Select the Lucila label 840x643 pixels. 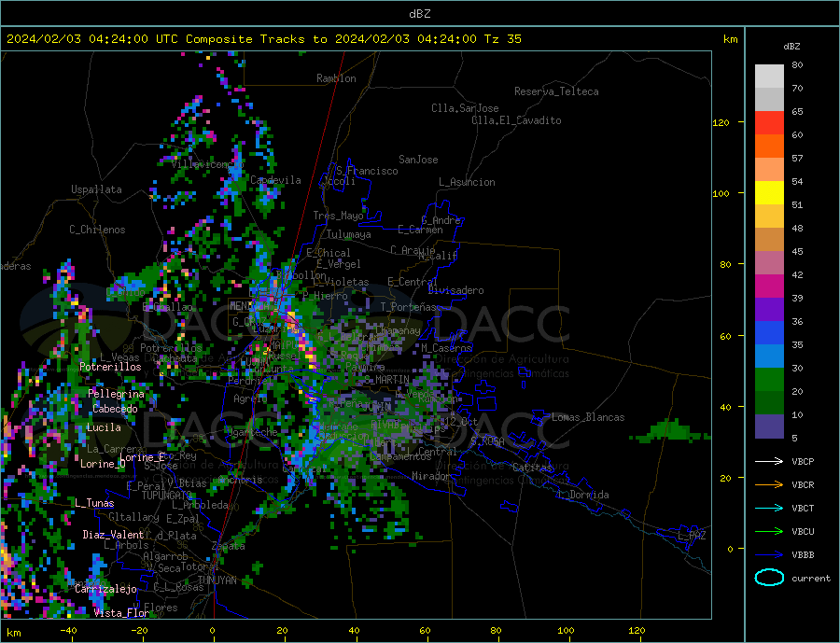[x=104, y=427]
